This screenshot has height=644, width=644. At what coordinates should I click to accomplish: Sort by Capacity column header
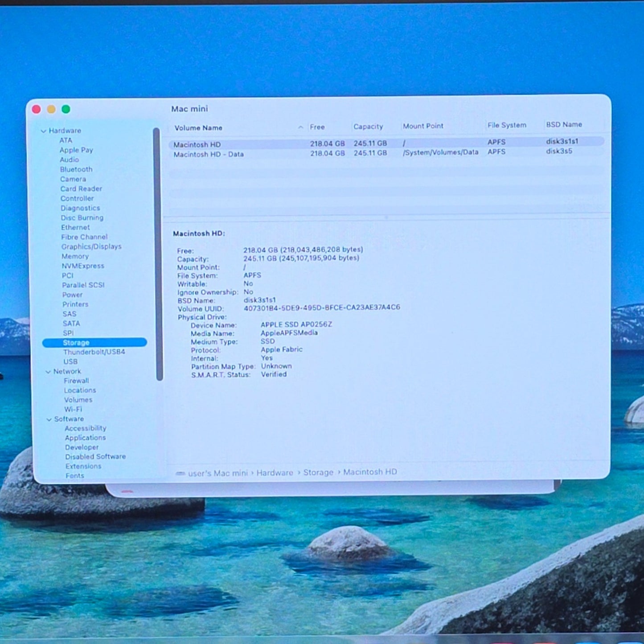(368, 127)
